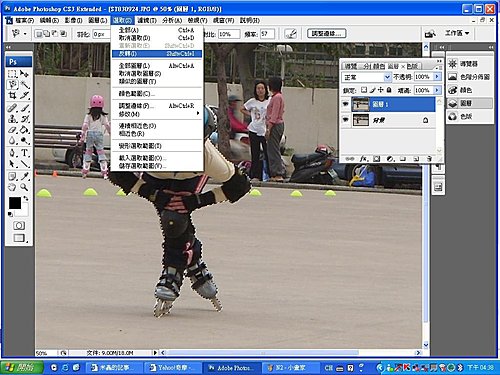This screenshot has width=500, height=375.
Task: Open the 濾鏡(T) Filter menu
Action: coord(147,20)
